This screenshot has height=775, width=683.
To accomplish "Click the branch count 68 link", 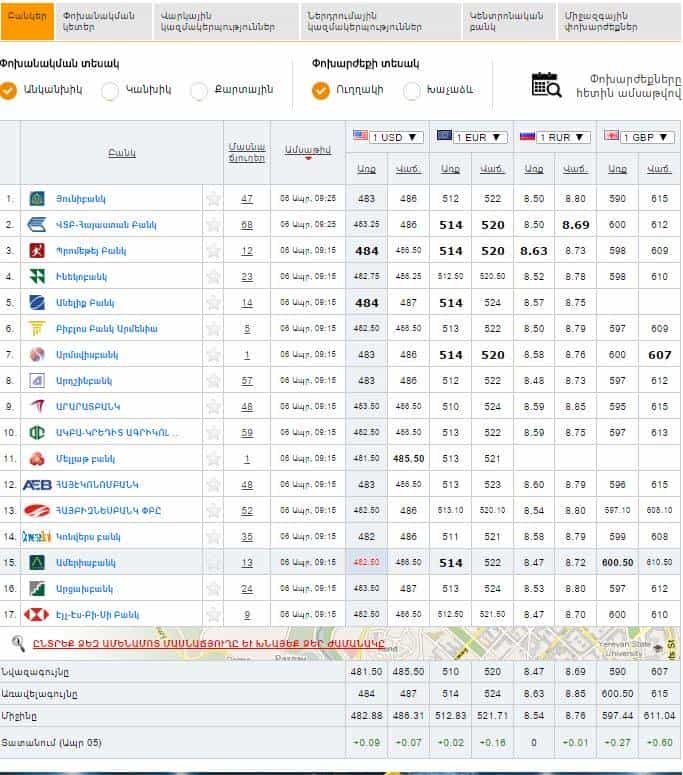I will [246, 225].
